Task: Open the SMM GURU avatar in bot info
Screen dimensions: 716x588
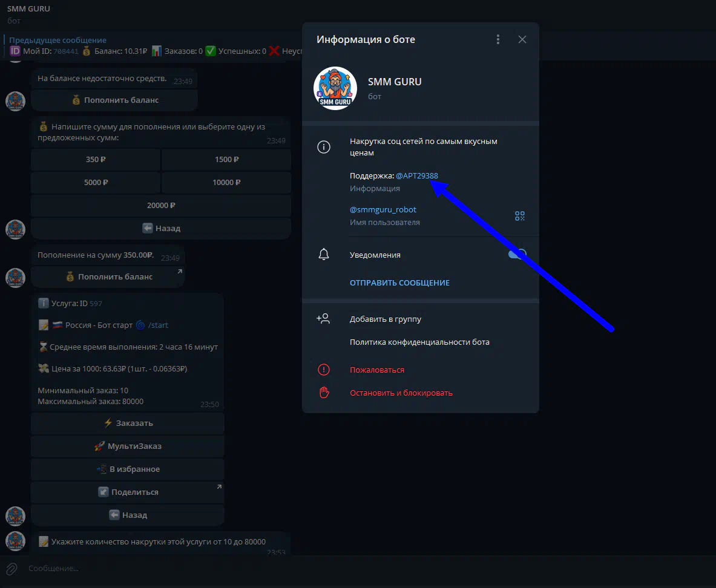Action: (335, 88)
